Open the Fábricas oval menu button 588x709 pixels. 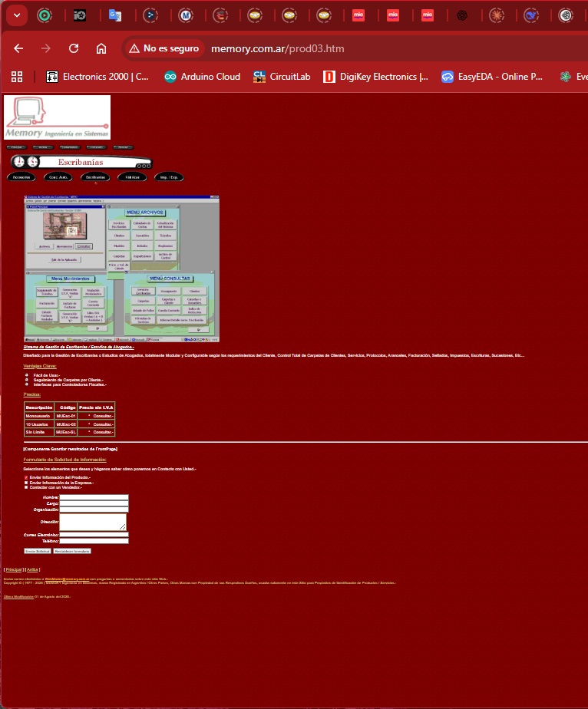coord(132,177)
